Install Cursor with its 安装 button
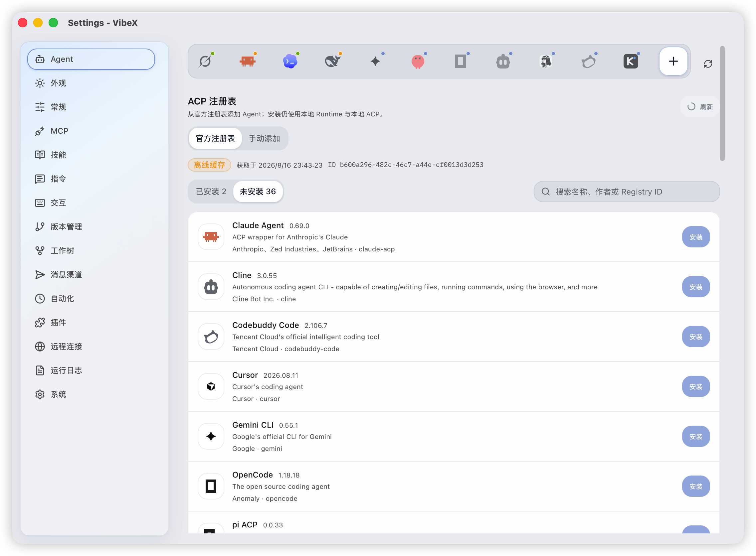This screenshot has height=556, width=756. click(696, 386)
